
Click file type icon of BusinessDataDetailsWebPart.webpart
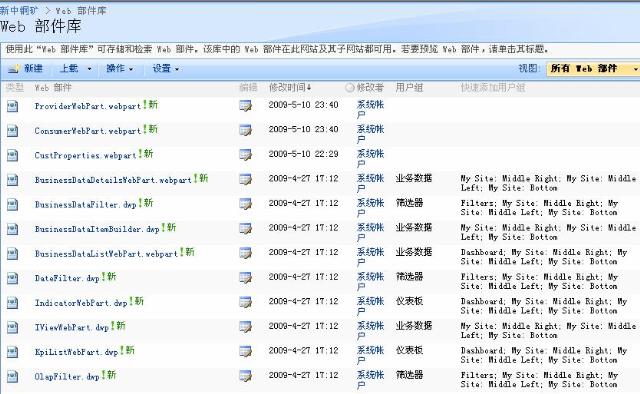(x=13, y=180)
